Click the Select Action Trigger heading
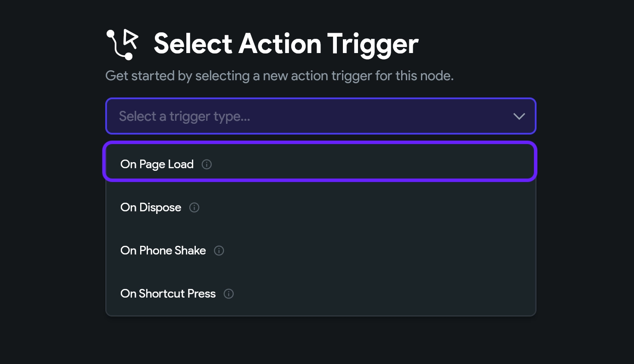 click(286, 43)
